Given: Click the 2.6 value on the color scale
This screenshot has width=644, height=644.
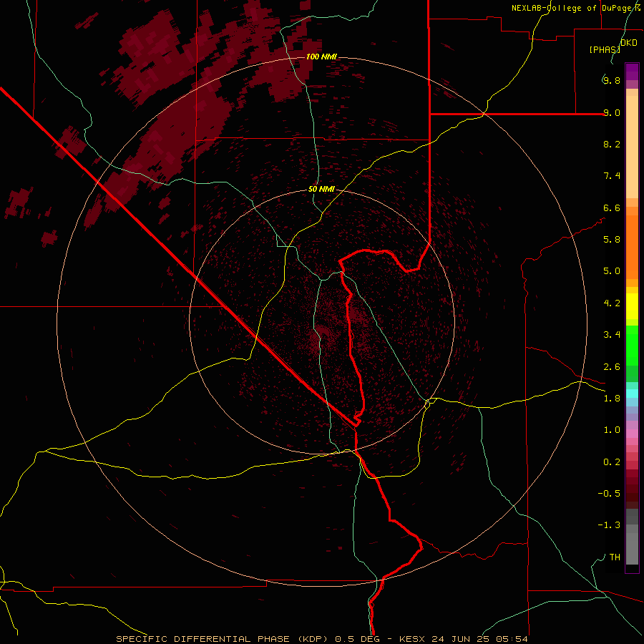Looking at the screenshot, I should [612, 367].
